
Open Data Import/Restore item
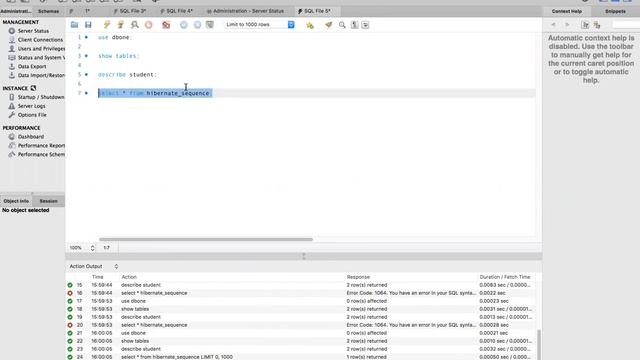tap(41, 76)
